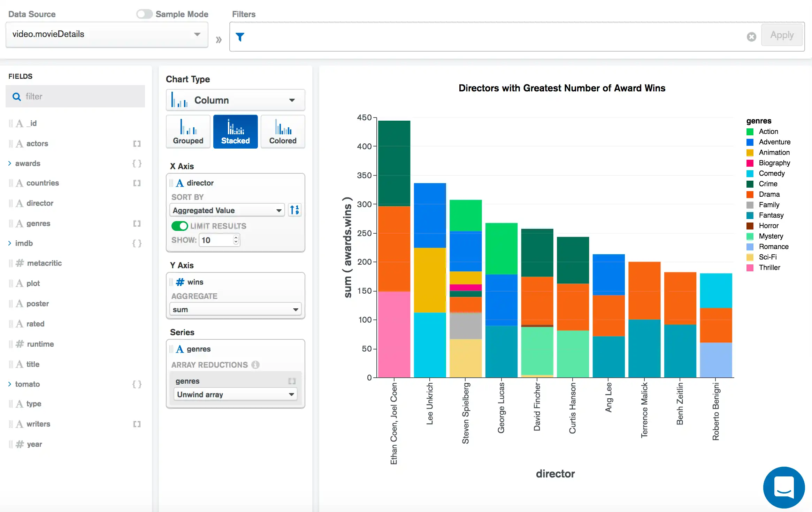This screenshot has height=512, width=812.
Task: Open the Unwind array dropdown
Action: click(x=235, y=394)
